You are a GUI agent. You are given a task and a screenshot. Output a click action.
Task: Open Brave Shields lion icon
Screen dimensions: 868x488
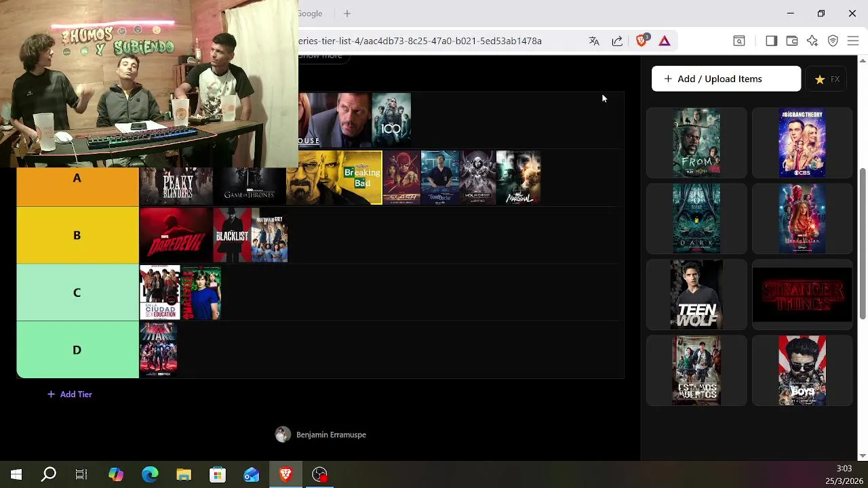(x=642, y=41)
